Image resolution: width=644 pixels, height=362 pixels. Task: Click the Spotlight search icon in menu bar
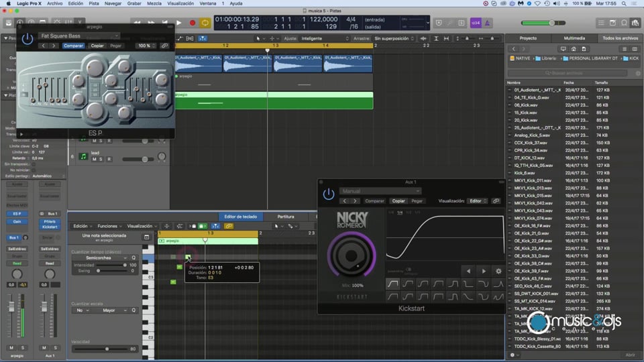click(624, 3)
